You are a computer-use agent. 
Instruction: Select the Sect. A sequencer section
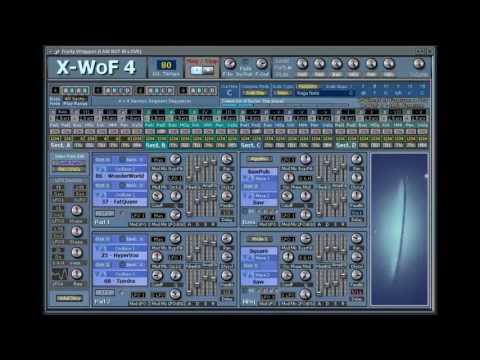click(x=60, y=145)
